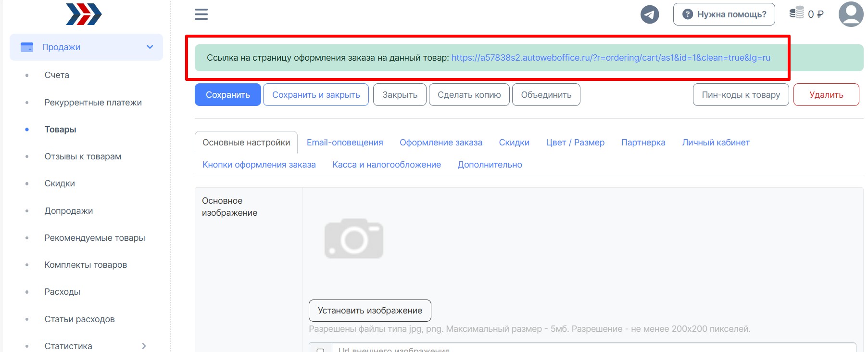The image size is (868, 352).
Task: Select Товары in the sidebar
Action: [61, 130]
